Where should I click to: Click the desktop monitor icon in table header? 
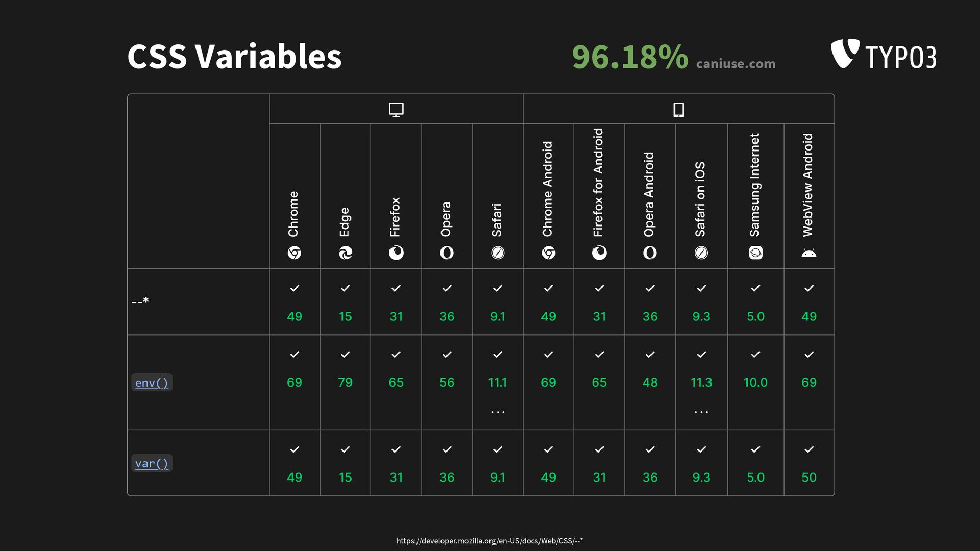pyautogui.click(x=396, y=110)
